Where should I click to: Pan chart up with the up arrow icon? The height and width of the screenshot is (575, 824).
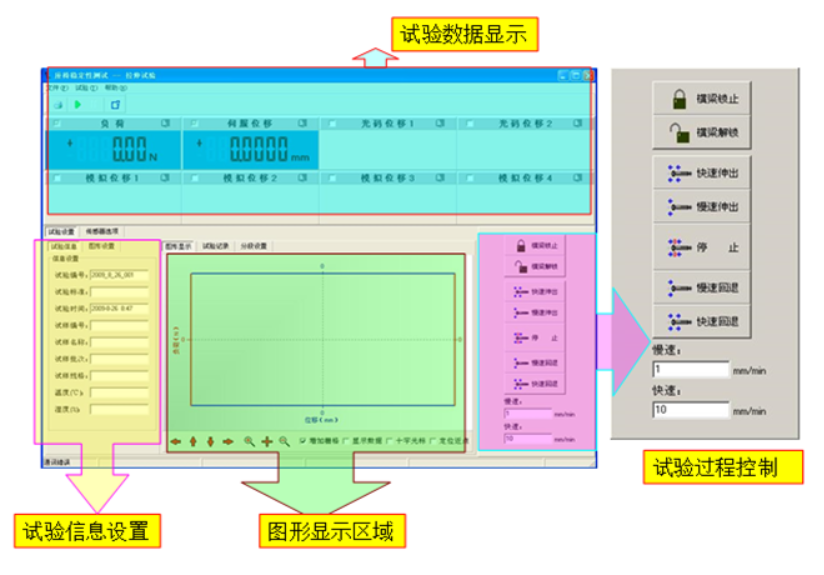click(192, 441)
